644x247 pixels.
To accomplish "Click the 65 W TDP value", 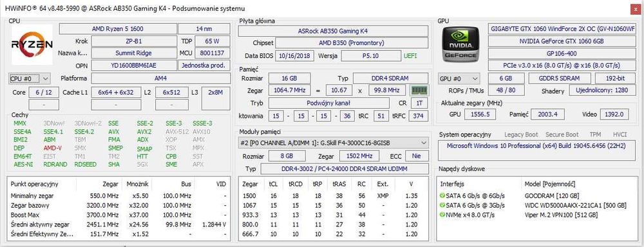I will [x=213, y=41].
